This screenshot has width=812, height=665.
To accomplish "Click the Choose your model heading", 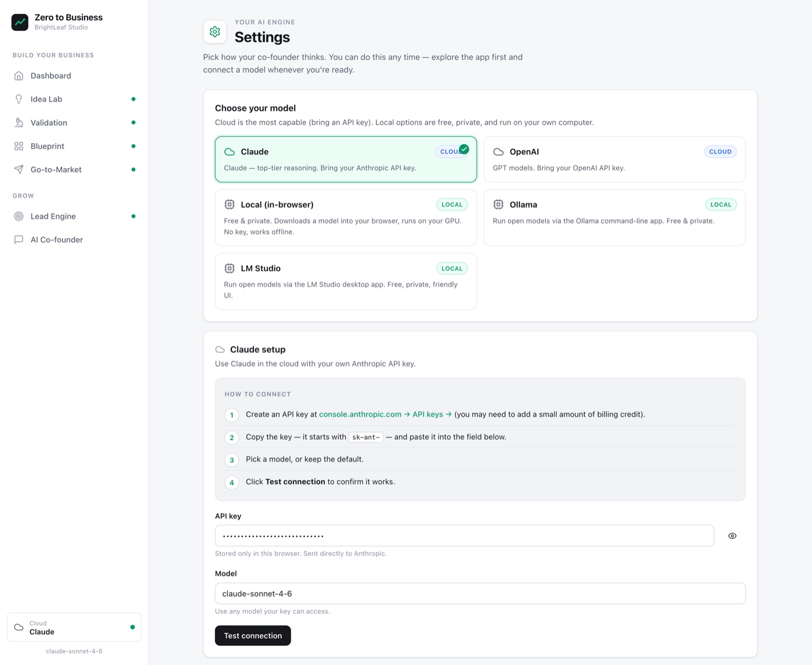I will click(255, 108).
